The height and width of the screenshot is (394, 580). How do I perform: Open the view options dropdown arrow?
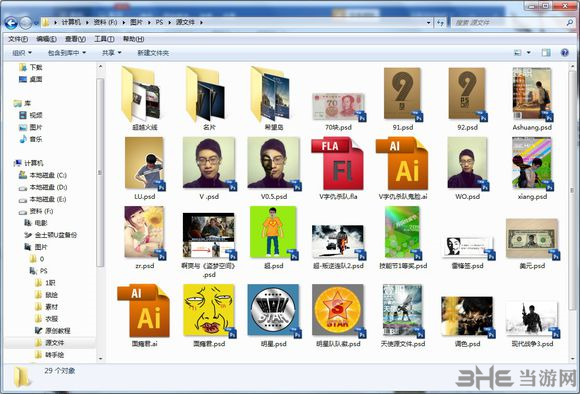point(529,53)
